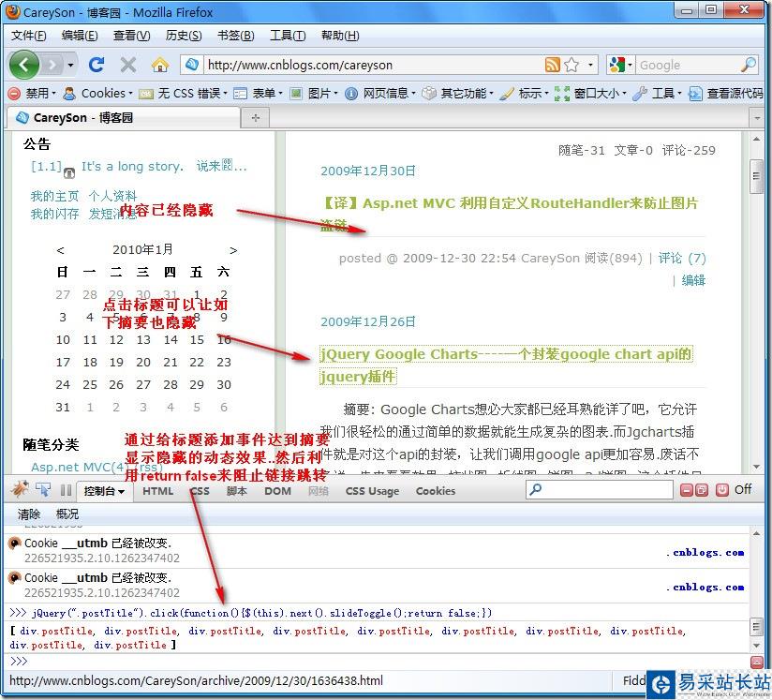Activate Firebug element inspect arrow icon
772x700 pixels.
43,490
